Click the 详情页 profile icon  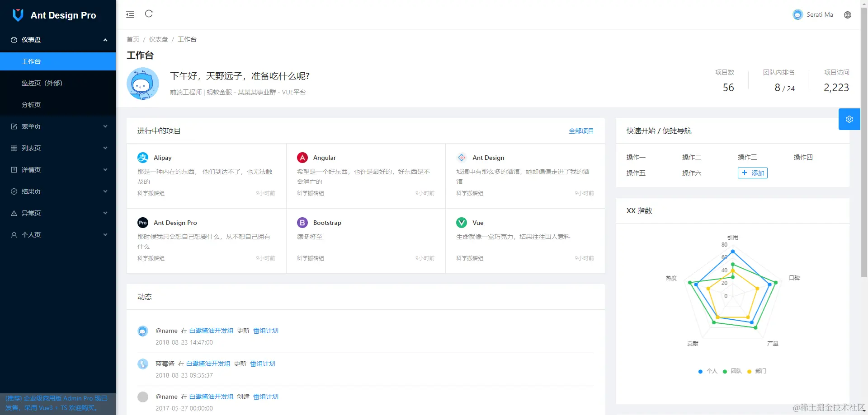pos(14,170)
